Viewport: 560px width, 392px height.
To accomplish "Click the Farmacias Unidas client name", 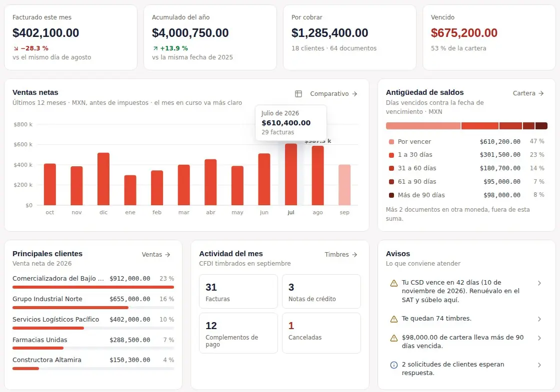I will pyautogui.click(x=39, y=340).
